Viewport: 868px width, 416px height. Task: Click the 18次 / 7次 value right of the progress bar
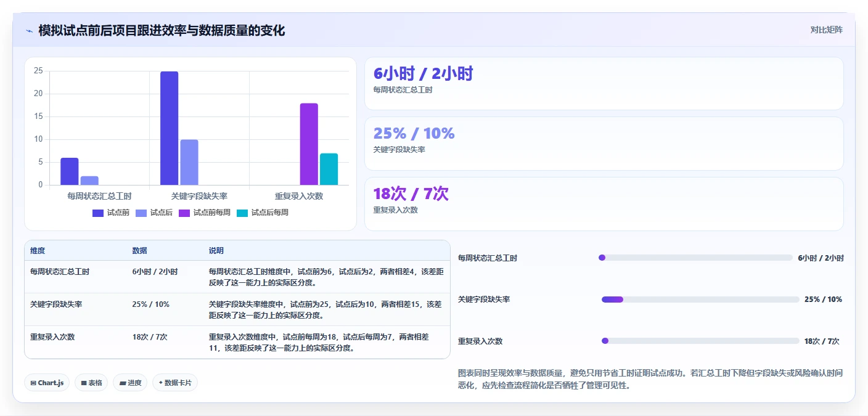[x=822, y=341]
